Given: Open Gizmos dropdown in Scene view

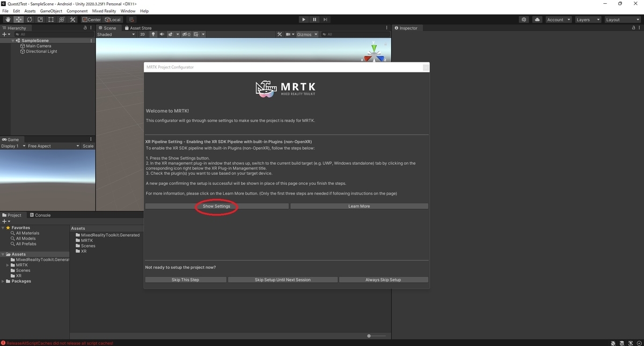Looking at the screenshot, I should (307, 34).
